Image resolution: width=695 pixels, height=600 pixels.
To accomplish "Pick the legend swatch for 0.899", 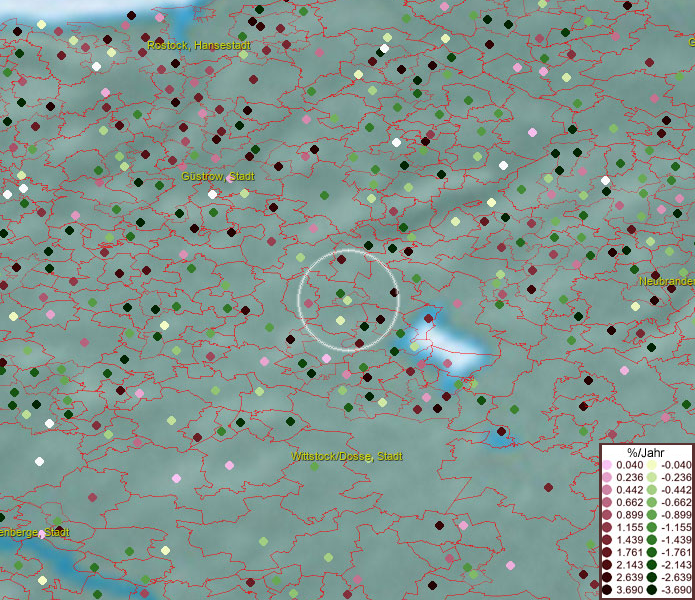I will click(607, 515).
